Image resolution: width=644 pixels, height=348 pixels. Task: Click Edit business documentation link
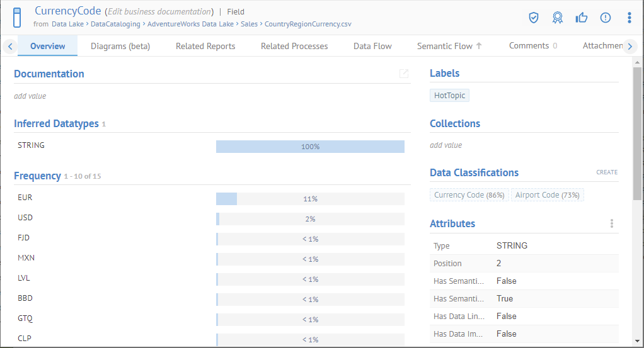(x=159, y=12)
